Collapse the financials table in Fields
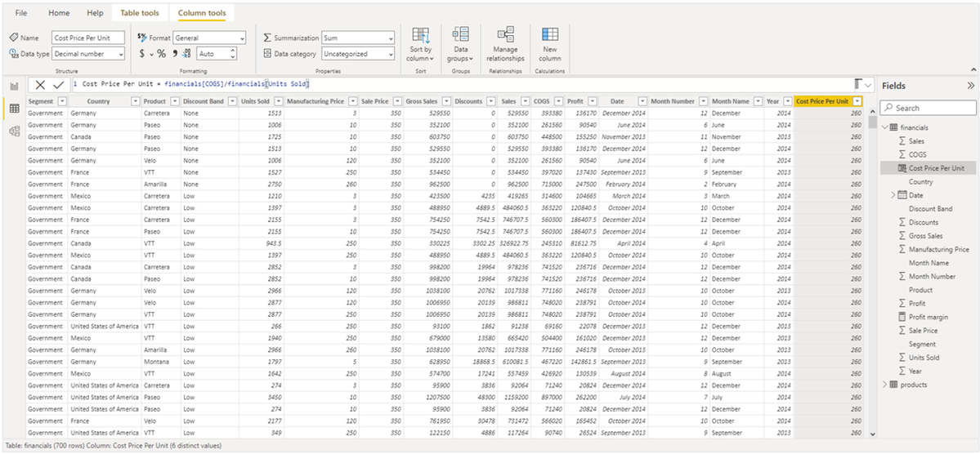Image resolution: width=980 pixels, height=454 pixels. coord(884,127)
